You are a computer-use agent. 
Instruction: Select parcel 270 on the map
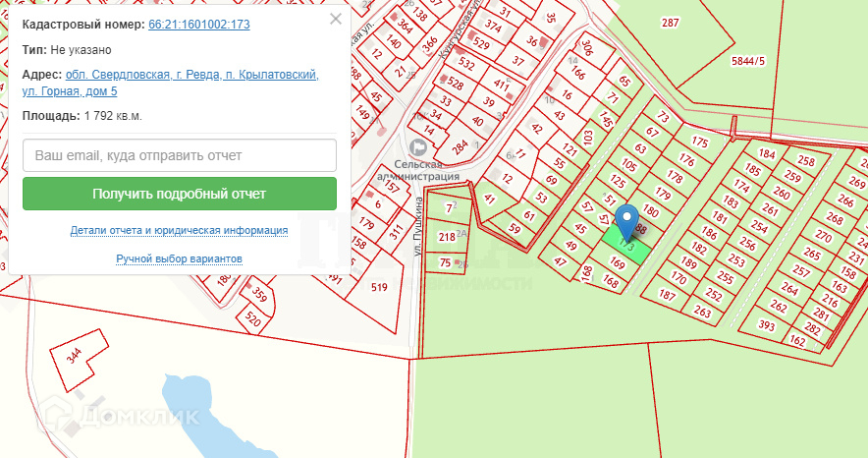[823, 236]
